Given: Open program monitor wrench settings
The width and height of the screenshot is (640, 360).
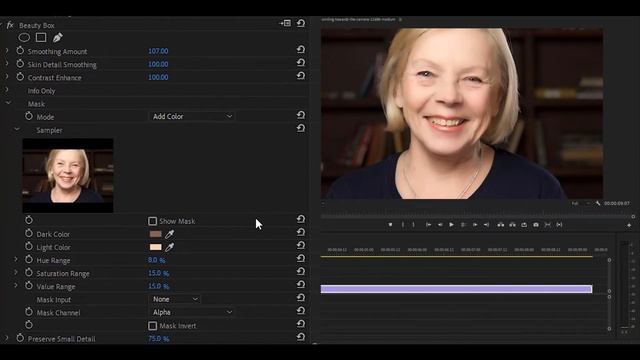Looking at the screenshot, I should point(598,203).
